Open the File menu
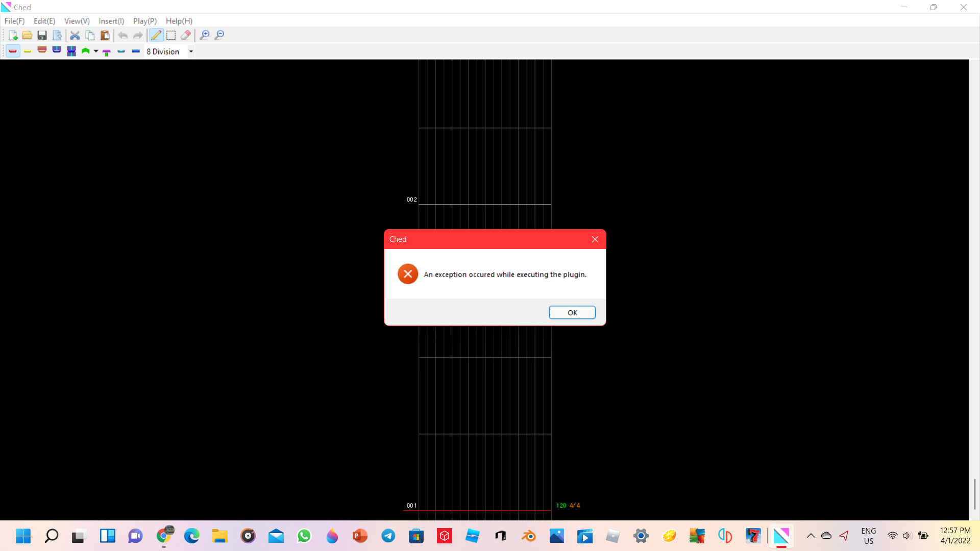The image size is (980, 551). click(14, 21)
